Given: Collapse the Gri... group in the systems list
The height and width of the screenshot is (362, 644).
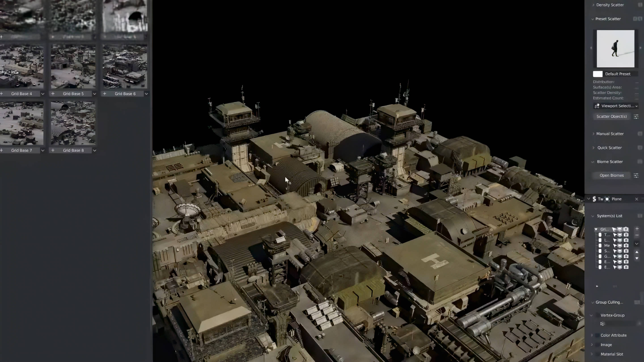Looking at the screenshot, I should coord(596,229).
